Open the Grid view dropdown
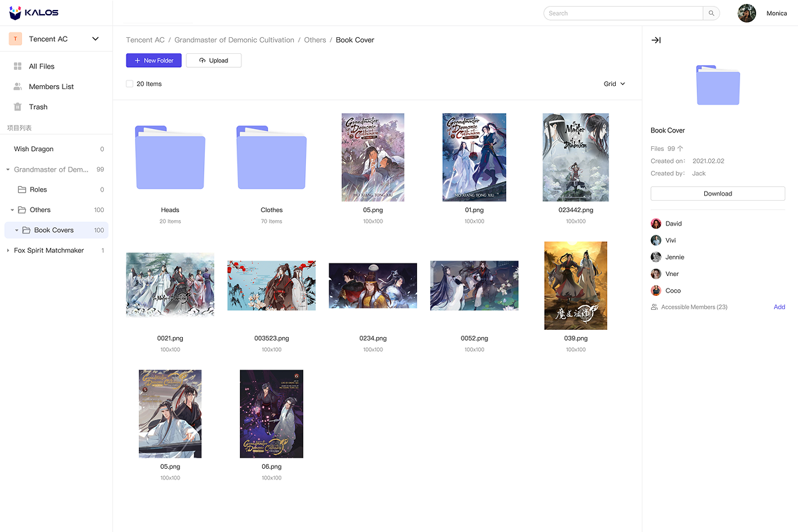 [613, 84]
